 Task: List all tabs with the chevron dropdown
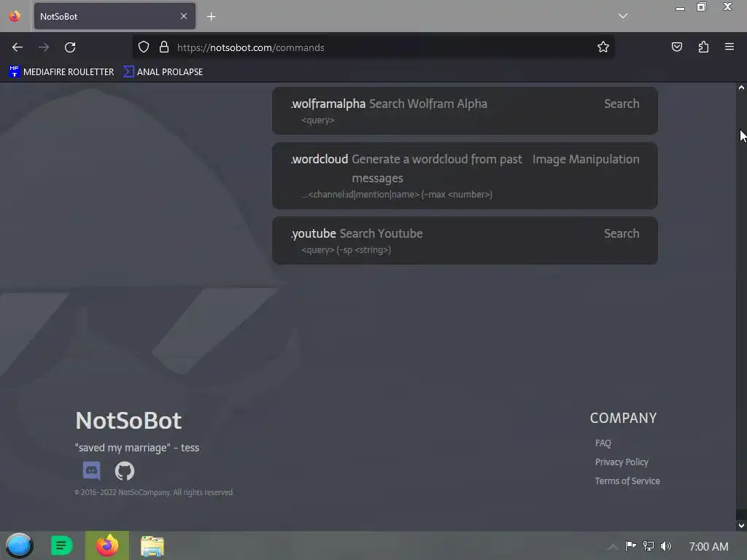click(x=622, y=16)
